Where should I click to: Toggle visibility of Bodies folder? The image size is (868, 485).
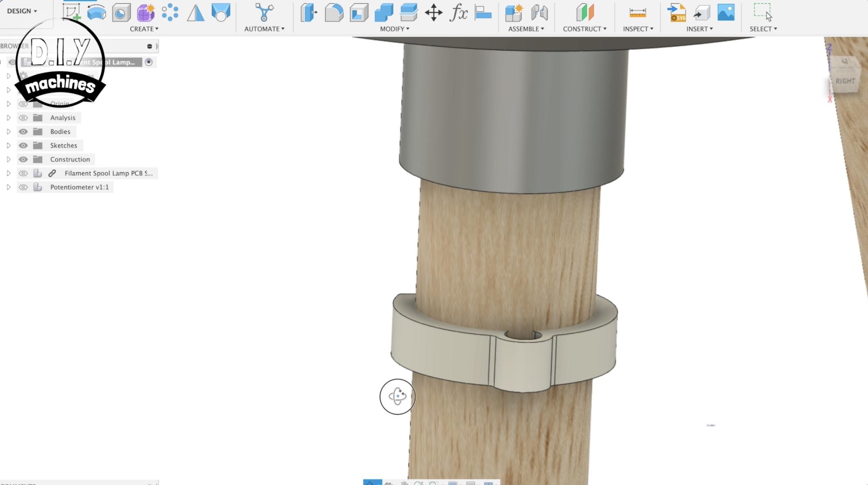[x=23, y=131]
